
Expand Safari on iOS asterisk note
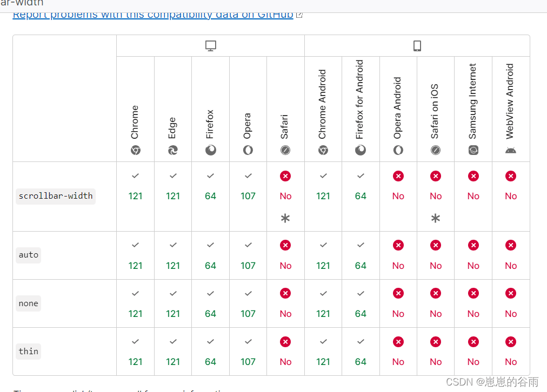point(435,219)
